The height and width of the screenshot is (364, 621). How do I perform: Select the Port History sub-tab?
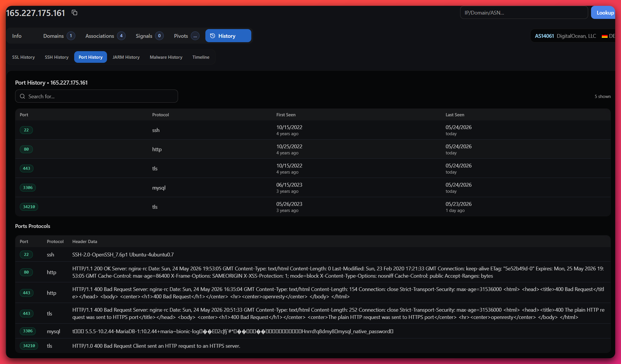point(90,57)
